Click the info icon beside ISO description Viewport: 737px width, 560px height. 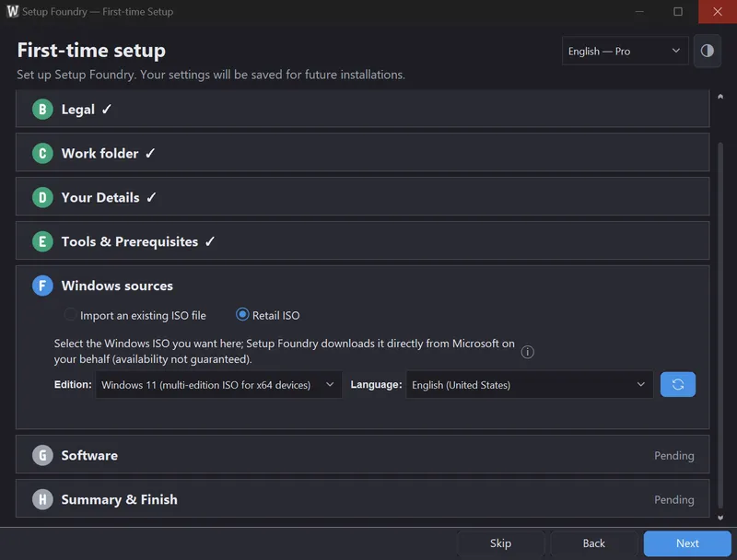tap(527, 352)
